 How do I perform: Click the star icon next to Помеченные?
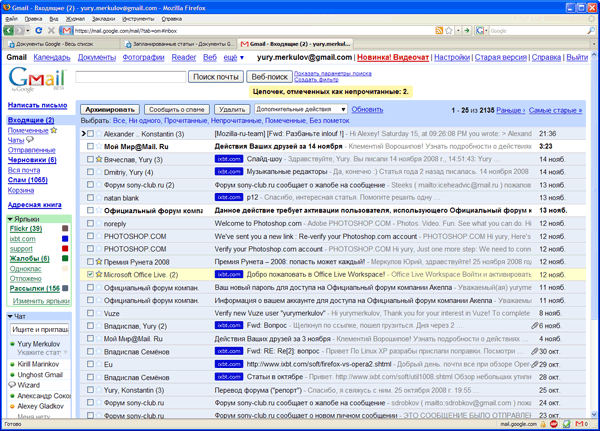pos(54,130)
